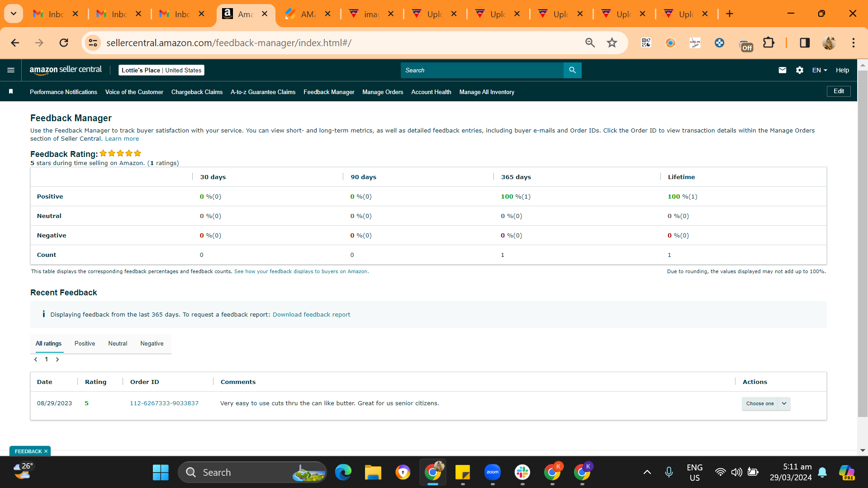Launch Microsoft Edge from the taskbar
The width and height of the screenshot is (868, 488).
tap(343, 472)
